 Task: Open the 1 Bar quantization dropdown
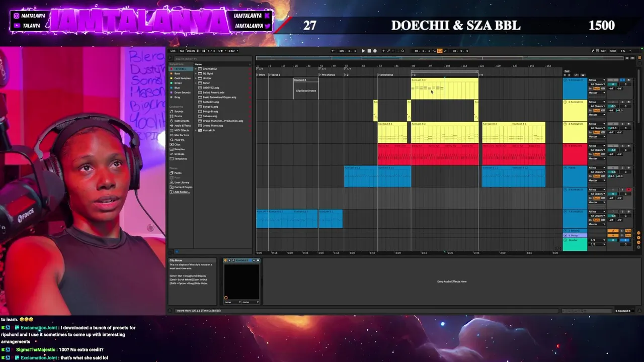click(x=232, y=51)
